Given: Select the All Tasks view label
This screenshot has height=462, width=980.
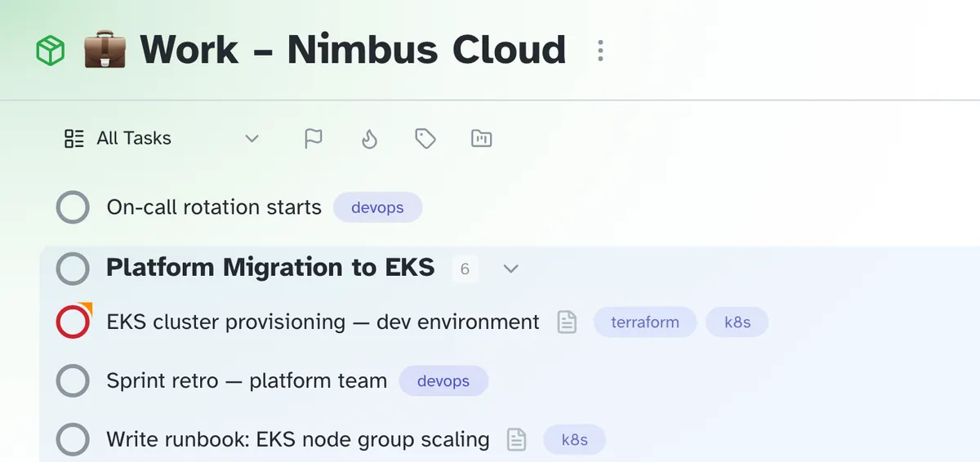Looking at the screenshot, I should (134, 139).
